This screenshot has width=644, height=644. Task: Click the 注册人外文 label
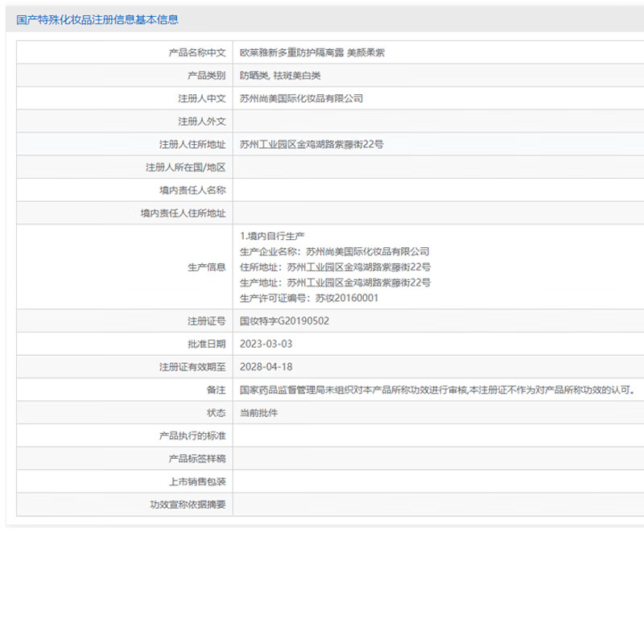click(x=202, y=122)
